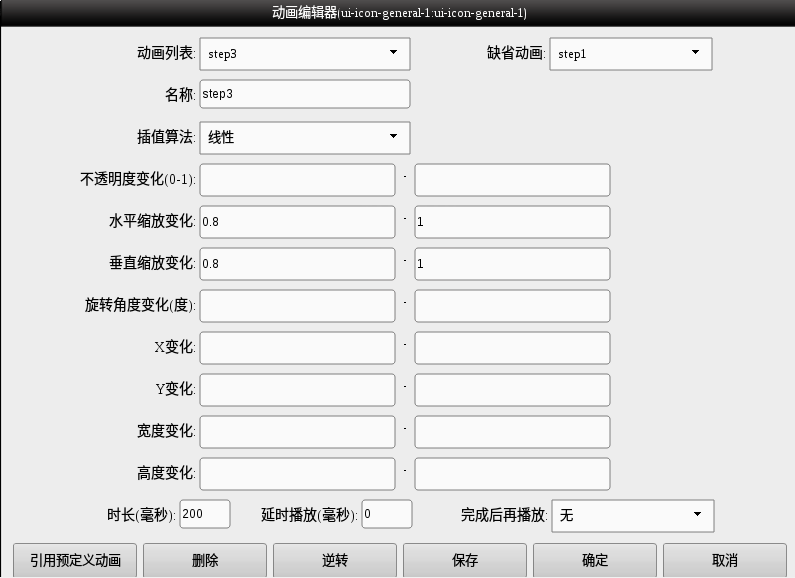Click the 水平缩放变化 label
This screenshot has height=578, width=795.
coord(152,221)
